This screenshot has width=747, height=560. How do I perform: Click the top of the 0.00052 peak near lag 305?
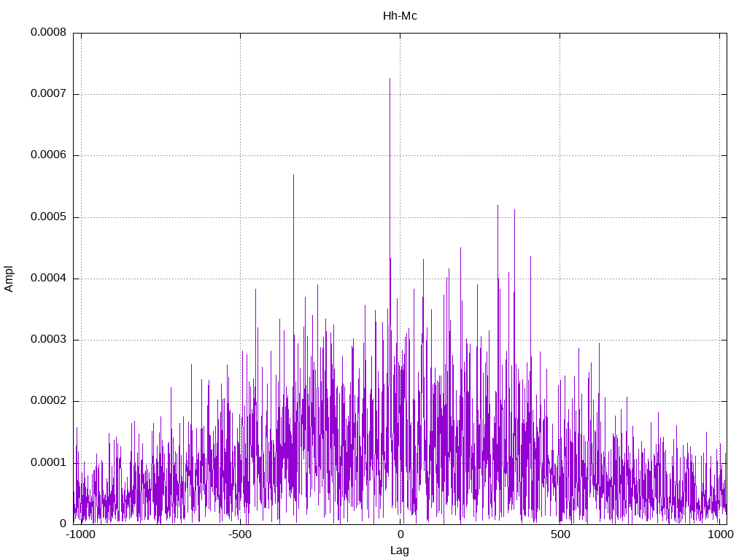click(x=498, y=206)
